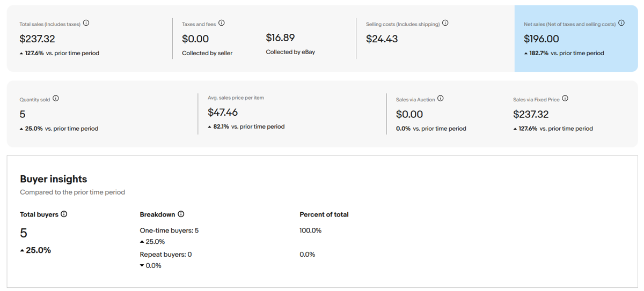The image size is (644, 291).
Task: Open the Taxes and fees info tooltip icon
Action: (222, 23)
